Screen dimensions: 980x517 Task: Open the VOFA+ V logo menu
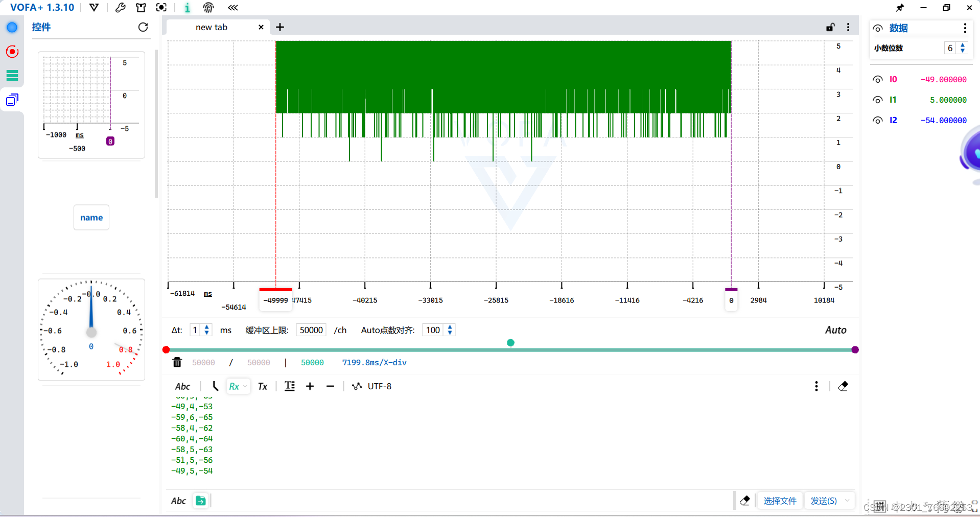pos(94,8)
